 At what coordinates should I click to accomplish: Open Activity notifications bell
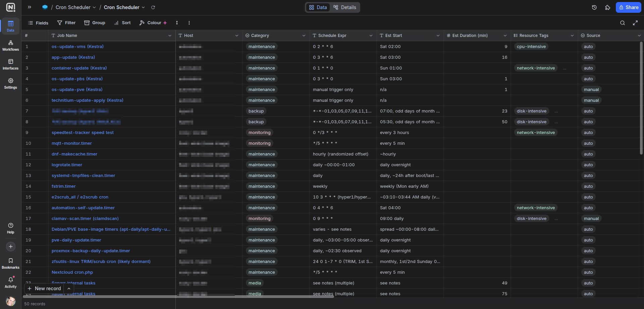[11, 282]
